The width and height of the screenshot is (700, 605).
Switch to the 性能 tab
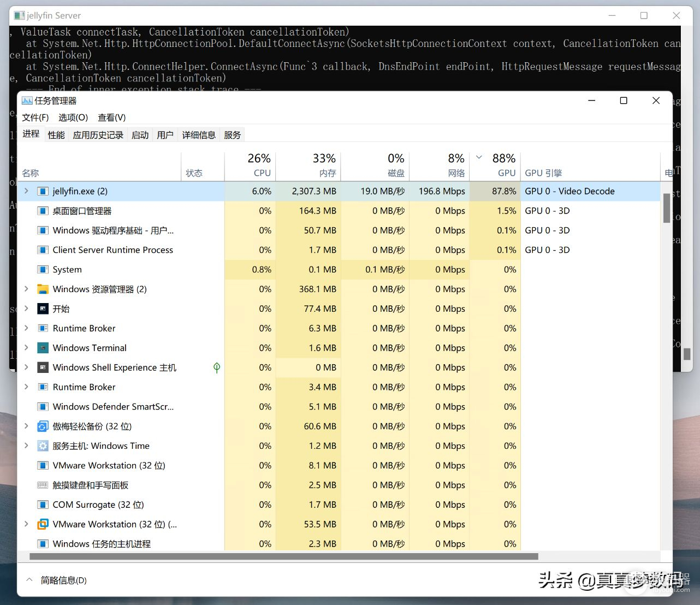[x=56, y=135]
